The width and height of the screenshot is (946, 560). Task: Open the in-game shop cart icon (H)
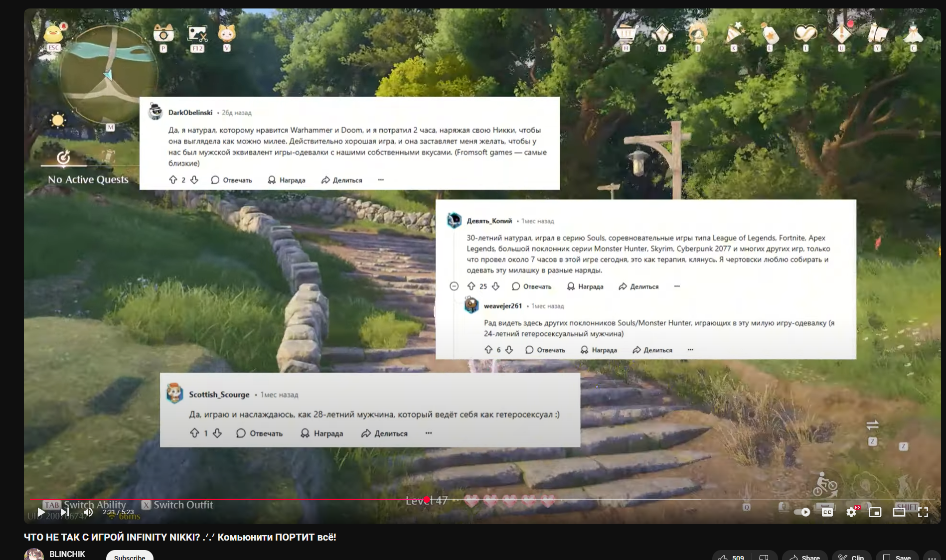[626, 34]
